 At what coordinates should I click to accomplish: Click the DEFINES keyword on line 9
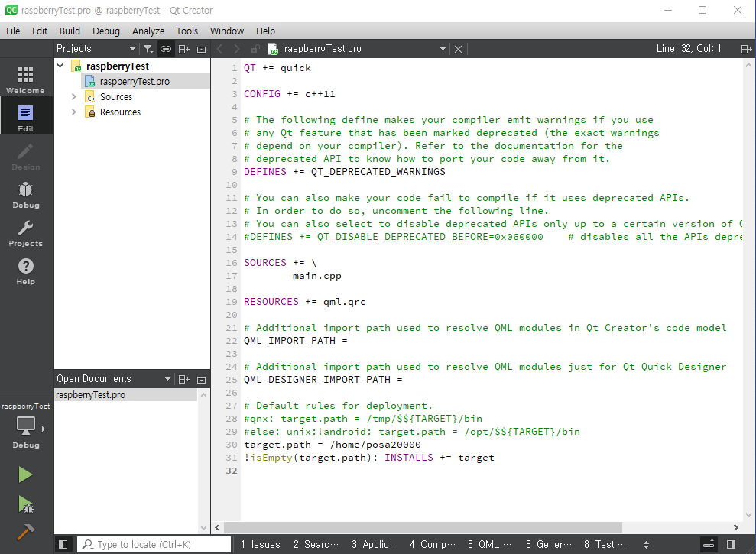click(x=265, y=172)
